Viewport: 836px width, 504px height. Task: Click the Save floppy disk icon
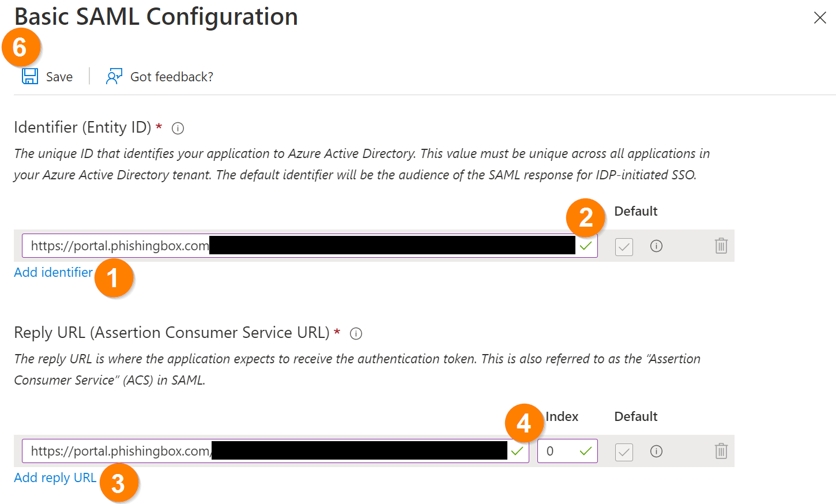(30, 76)
